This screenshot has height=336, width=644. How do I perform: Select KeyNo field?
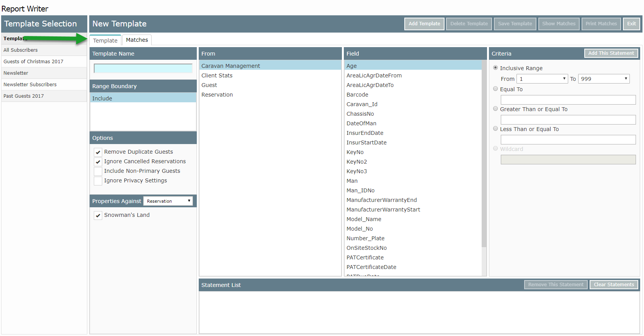[413, 152]
